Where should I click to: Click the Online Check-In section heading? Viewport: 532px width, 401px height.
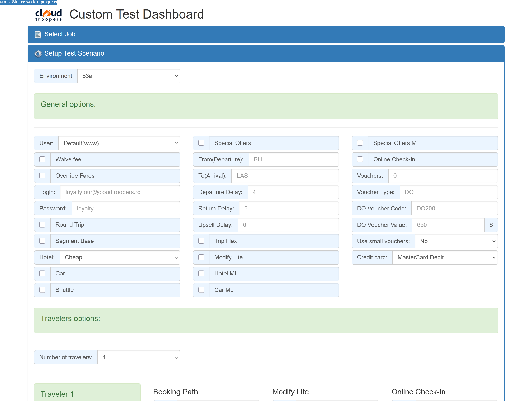pyautogui.click(x=418, y=392)
